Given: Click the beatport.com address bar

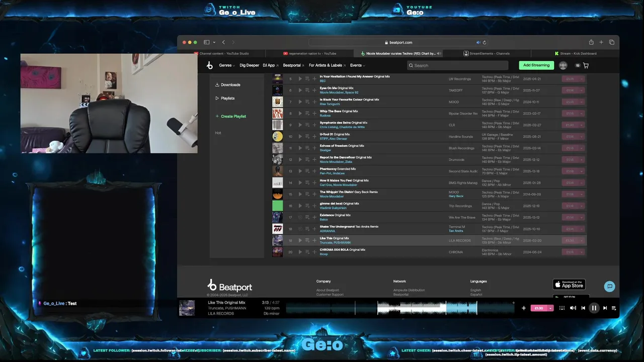Looking at the screenshot, I should click(x=398, y=42).
